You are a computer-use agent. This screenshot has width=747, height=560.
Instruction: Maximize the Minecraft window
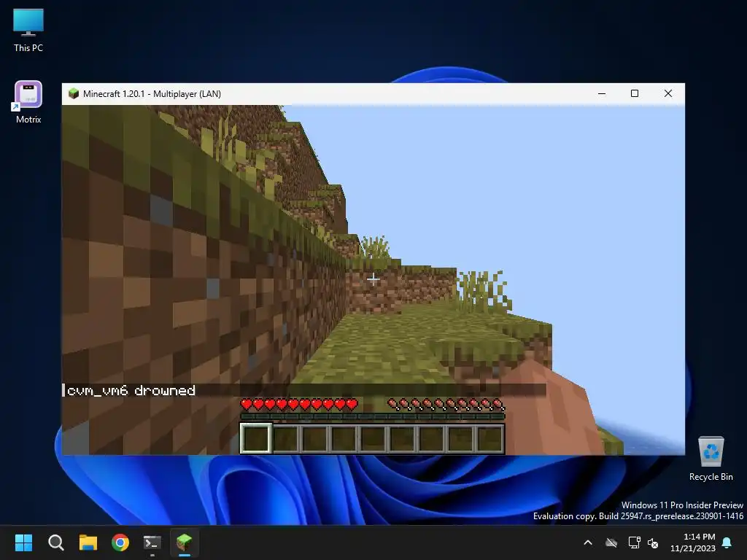635,93
